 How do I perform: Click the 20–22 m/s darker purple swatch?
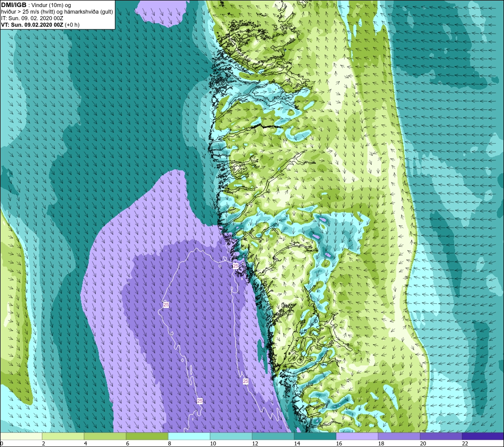(441, 436)
